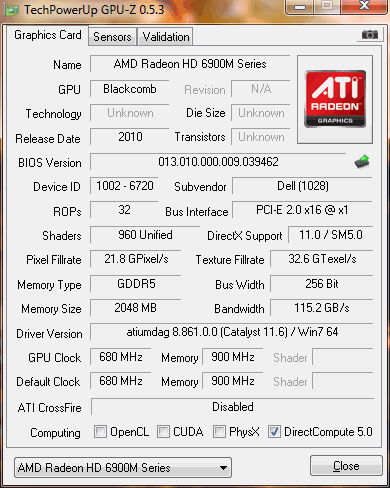This screenshot has height=488, width=390.
Task: Click the empty Shader clock field in GPU Clock row
Action: (x=343, y=357)
